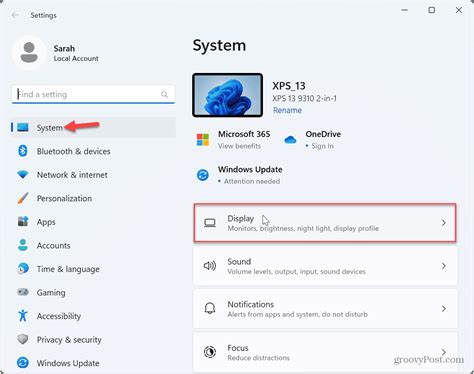This screenshot has height=374, width=474.
Task: Click the Windows Update heading in System pane
Action: (250, 169)
